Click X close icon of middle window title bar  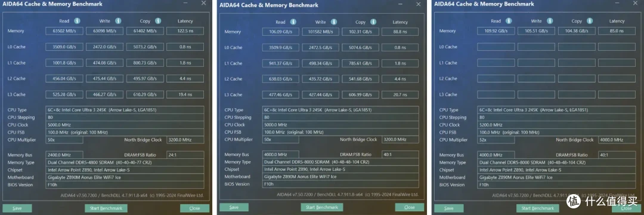pos(418,4)
